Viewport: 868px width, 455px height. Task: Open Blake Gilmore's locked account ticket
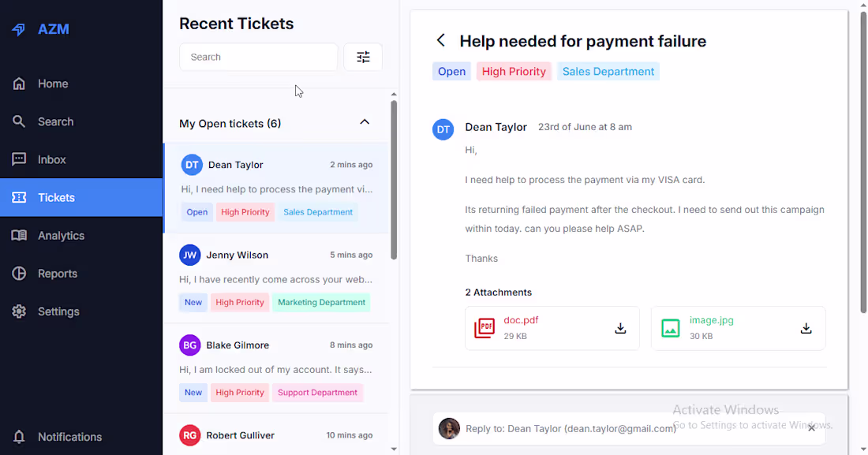click(275, 368)
